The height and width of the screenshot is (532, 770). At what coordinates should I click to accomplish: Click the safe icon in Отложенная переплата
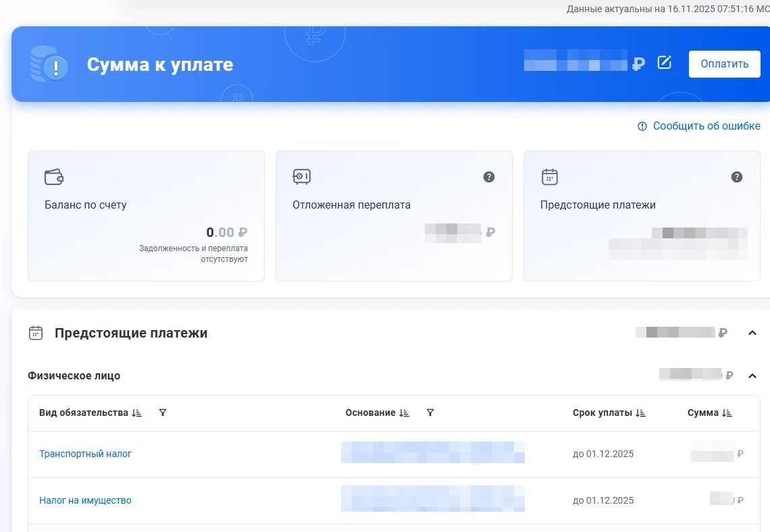(301, 177)
